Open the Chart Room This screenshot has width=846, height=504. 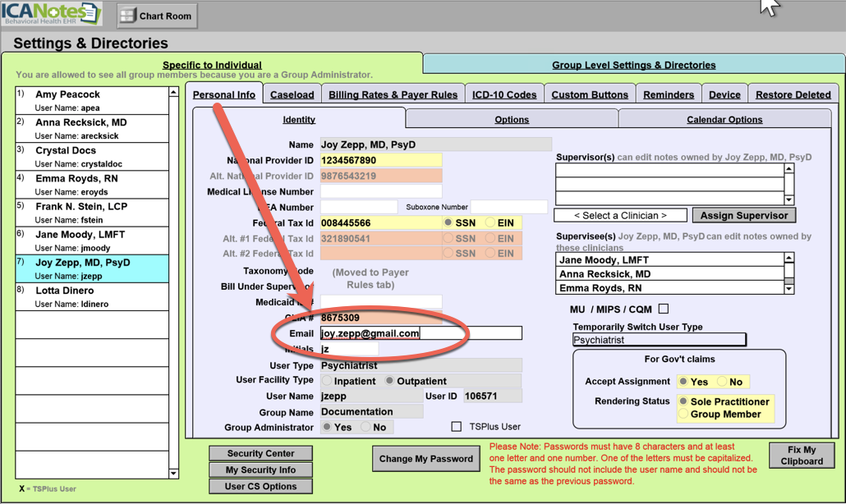pyautogui.click(x=156, y=16)
